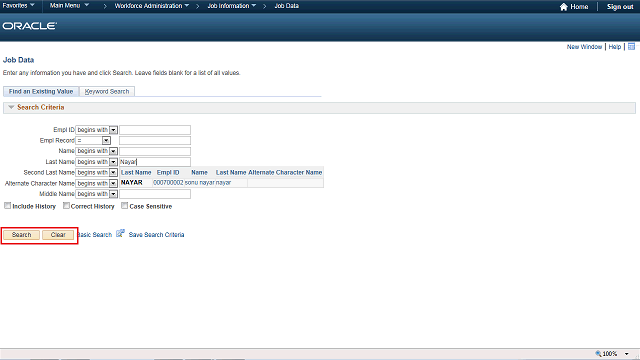The height and width of the screenshot is (360, 640).
Task: Click the Home house icon
Action: click(x=564, y=7)
